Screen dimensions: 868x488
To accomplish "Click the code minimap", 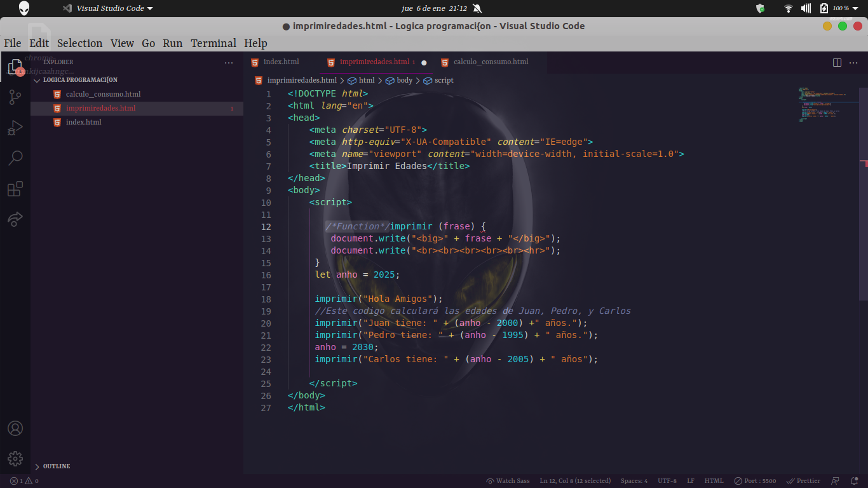I will click(828, 105).
